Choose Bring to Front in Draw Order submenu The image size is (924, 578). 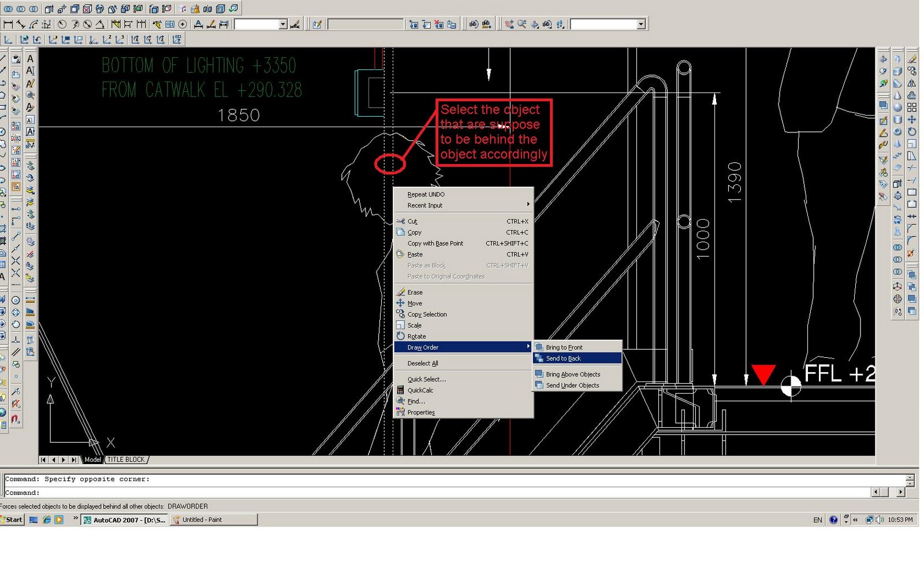coord(577,347)
